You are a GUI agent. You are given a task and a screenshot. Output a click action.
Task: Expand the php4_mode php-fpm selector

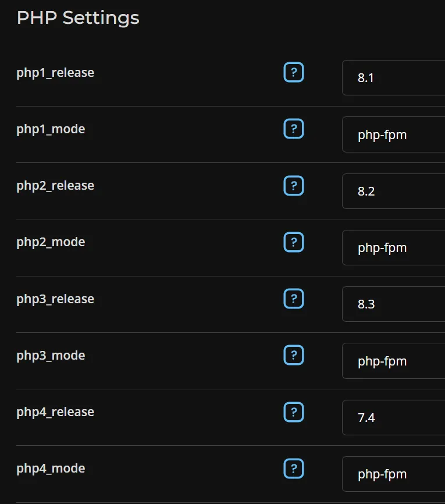[x=393, y=474]
